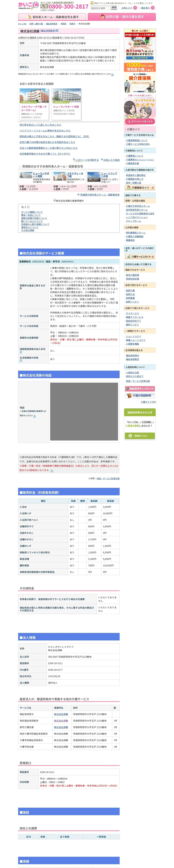Click the 詳細はこちら green arrow button
Viewport: 174px width, 868px height.
tap(140, 436)
